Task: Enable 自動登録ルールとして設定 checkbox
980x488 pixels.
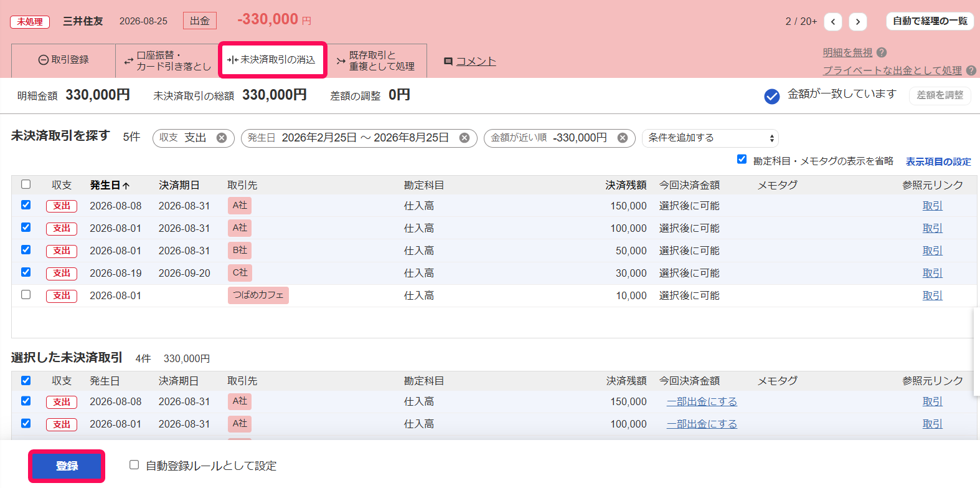Action: coord(134,464)
